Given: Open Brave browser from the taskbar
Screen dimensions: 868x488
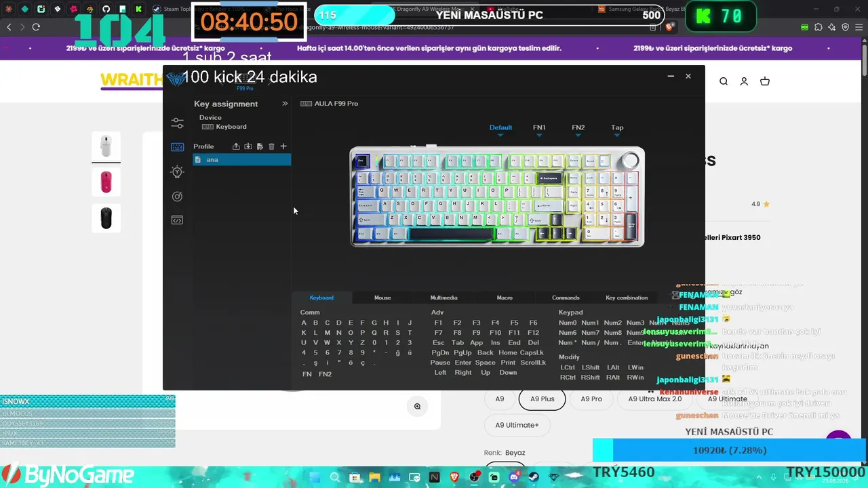Looking at the screenshot, I should point(454,477).
